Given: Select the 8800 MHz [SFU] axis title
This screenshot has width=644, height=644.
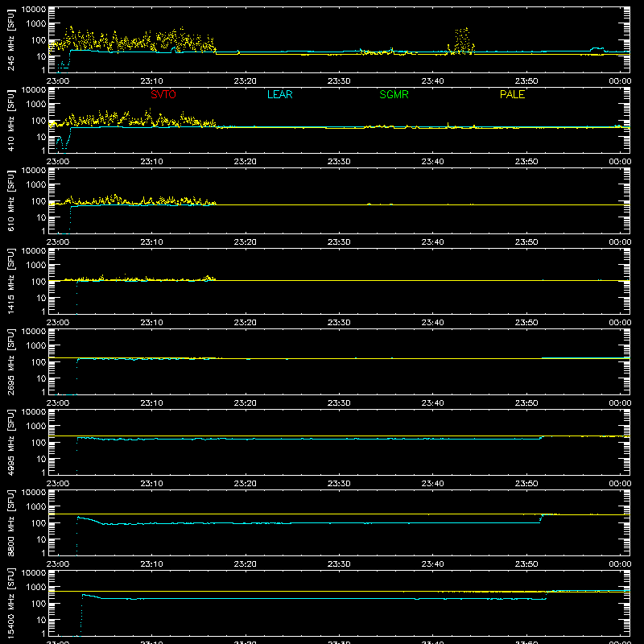Looking at the screenshot, I should click(x=10, y=522).
